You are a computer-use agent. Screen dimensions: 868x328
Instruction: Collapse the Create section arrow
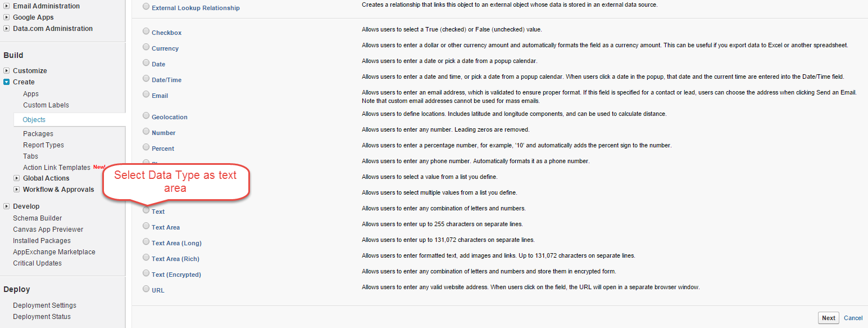7,82
